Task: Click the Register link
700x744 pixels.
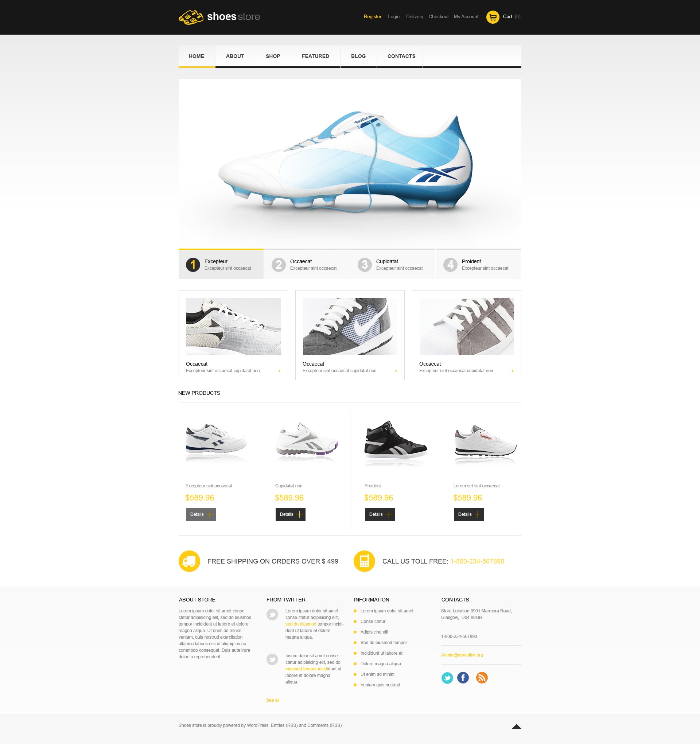Action: click(x=373, y=17)
